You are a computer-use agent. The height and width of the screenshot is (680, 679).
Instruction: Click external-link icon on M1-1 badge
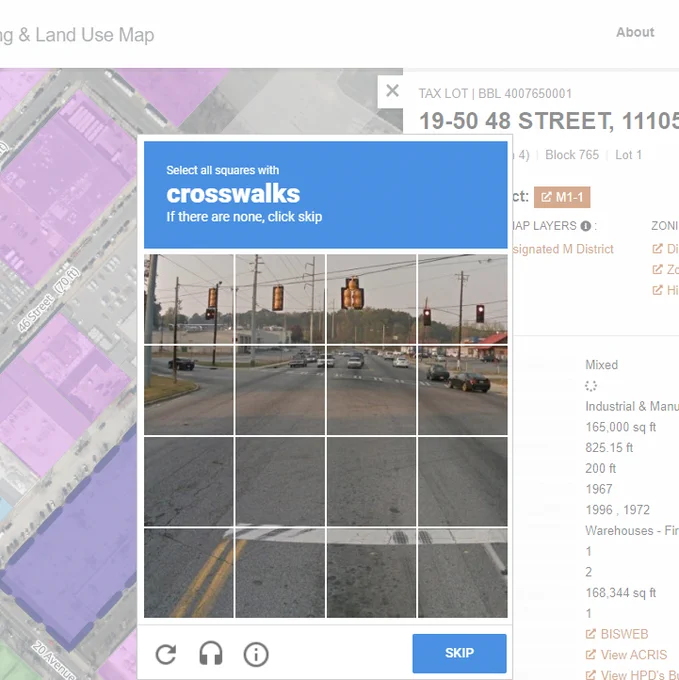546,197
